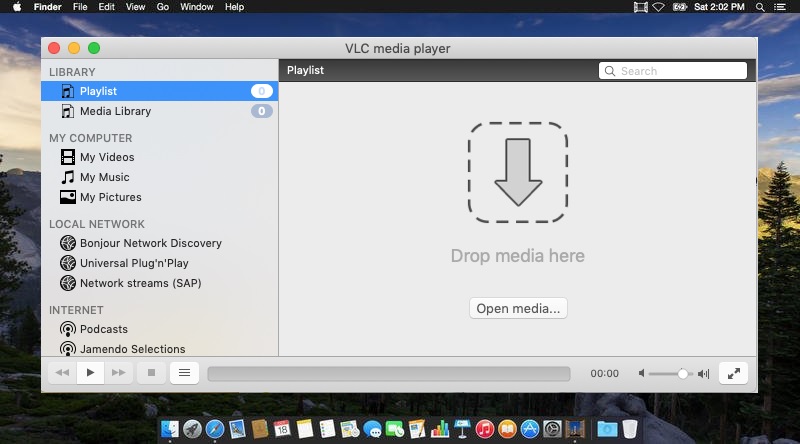Select Playlist in the Library sidebar
Viewport: 800px width, 444px height.
(160, 91)
